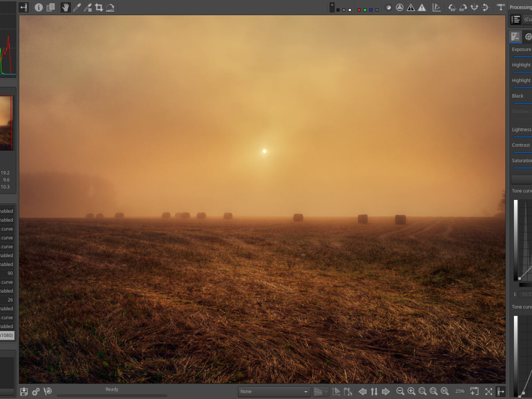Switch to the Exposure tab
Image resolution: width=532 pixels, height=399 pixels.
[515, 37]
